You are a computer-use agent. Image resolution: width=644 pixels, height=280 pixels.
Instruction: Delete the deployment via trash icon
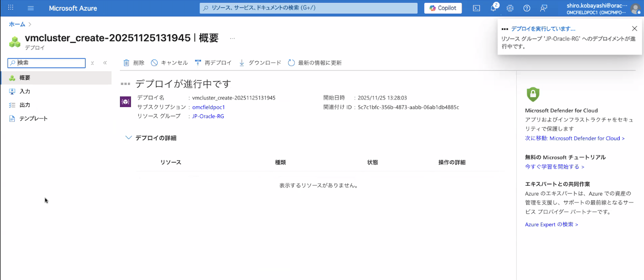pyautogui.click(x=134, y=63)
